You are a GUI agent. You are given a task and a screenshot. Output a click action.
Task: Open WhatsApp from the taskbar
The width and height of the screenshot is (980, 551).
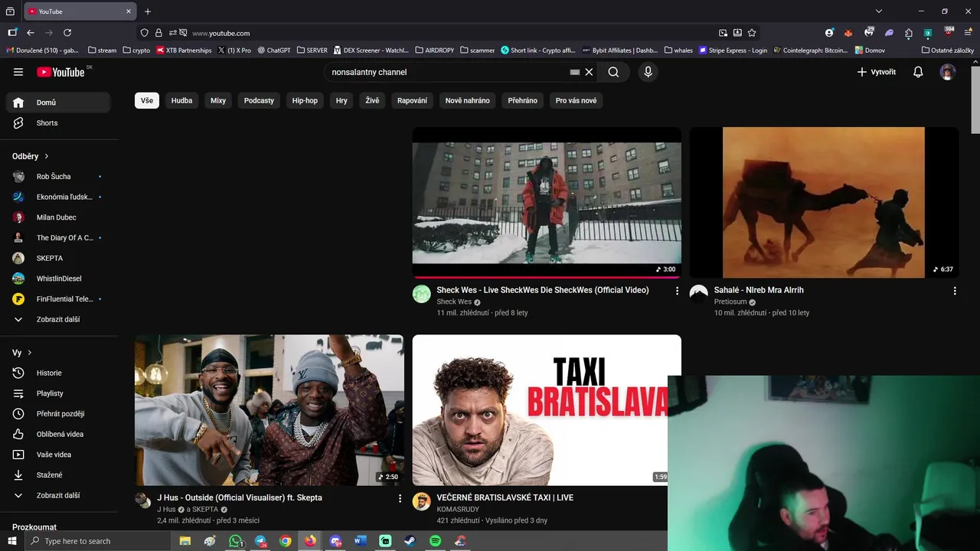tap(235, 541)
